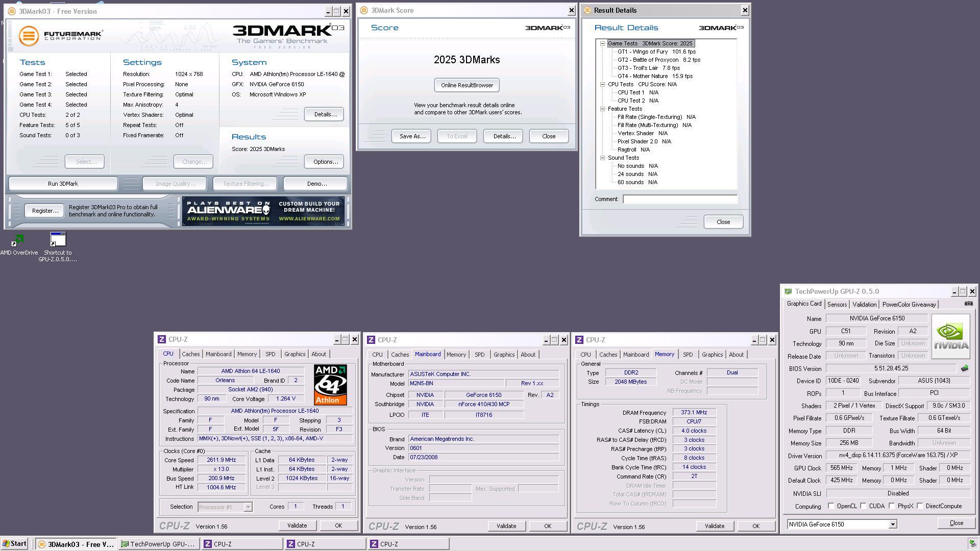Switch to the 3DMark03 taskbar button
The height and width of the screenshot is (551, 980).
tap(77, 544)
